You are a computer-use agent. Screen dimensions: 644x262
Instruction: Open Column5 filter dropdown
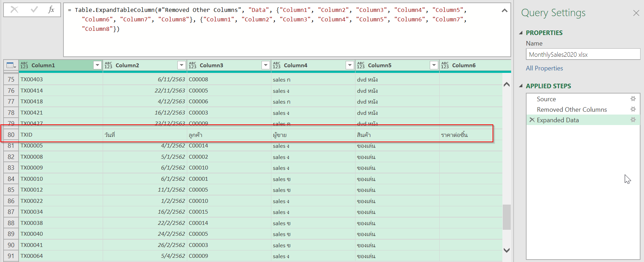coord(434,65)
